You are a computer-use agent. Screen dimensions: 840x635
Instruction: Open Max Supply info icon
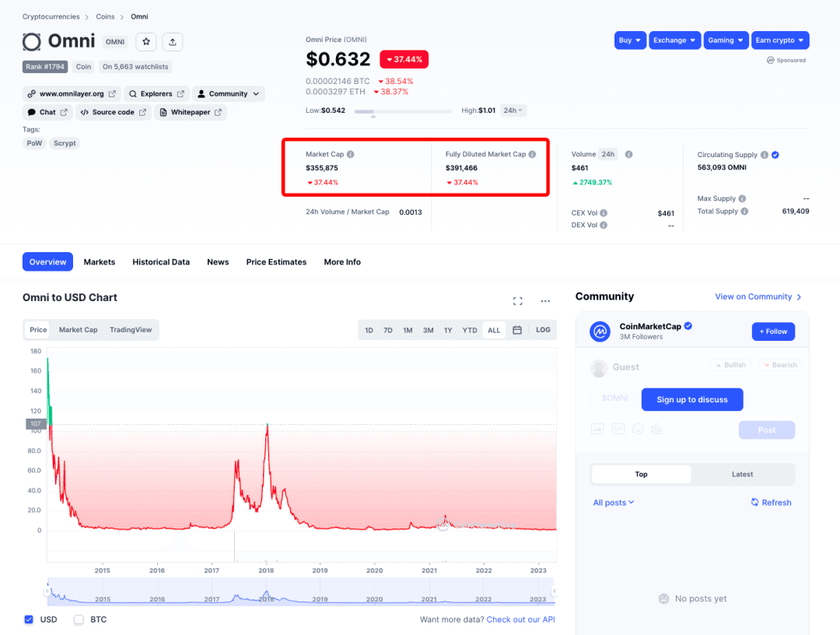(742, 198)
